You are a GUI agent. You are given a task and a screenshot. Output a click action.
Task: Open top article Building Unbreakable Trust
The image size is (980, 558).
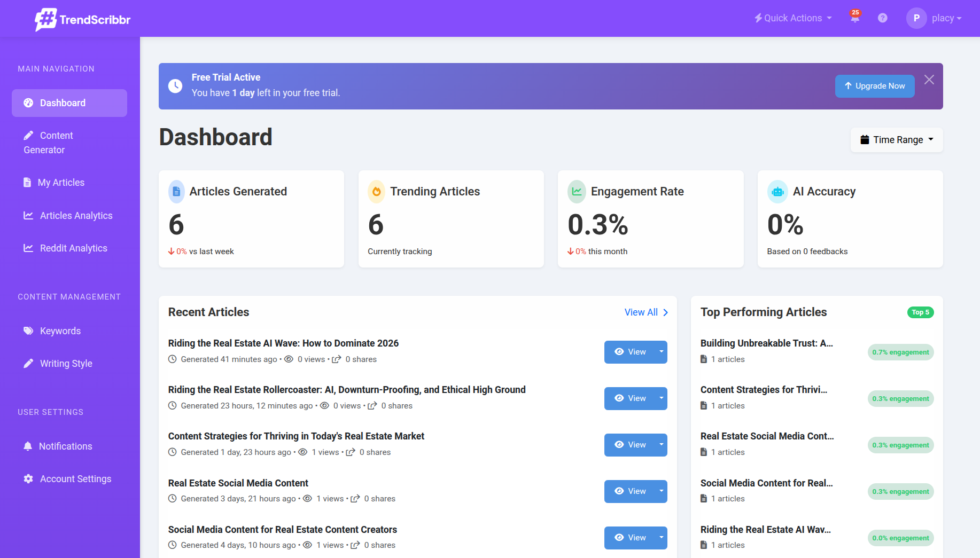coord(767,343)
